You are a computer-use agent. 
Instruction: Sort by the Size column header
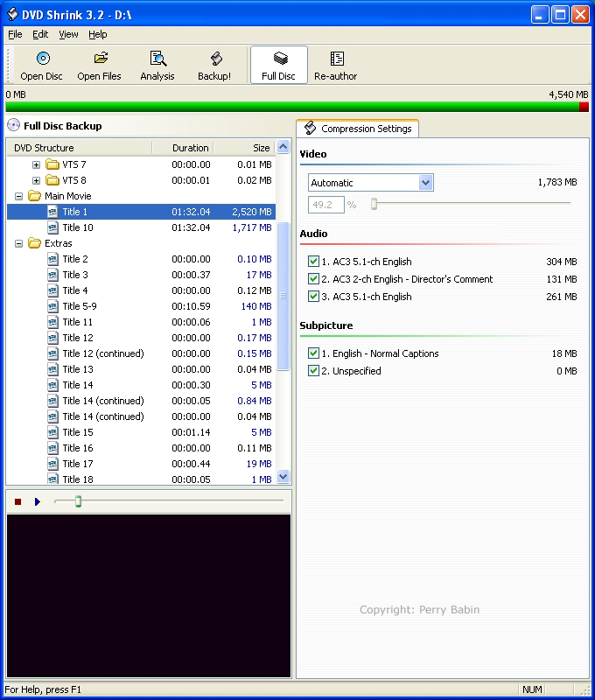(244, 148)
